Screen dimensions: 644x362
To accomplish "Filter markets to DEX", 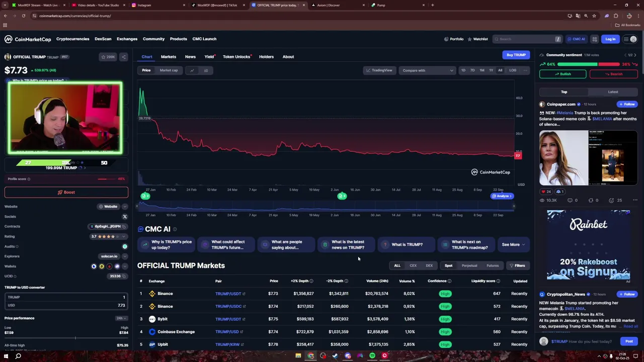I will click(x=429, y=265).
